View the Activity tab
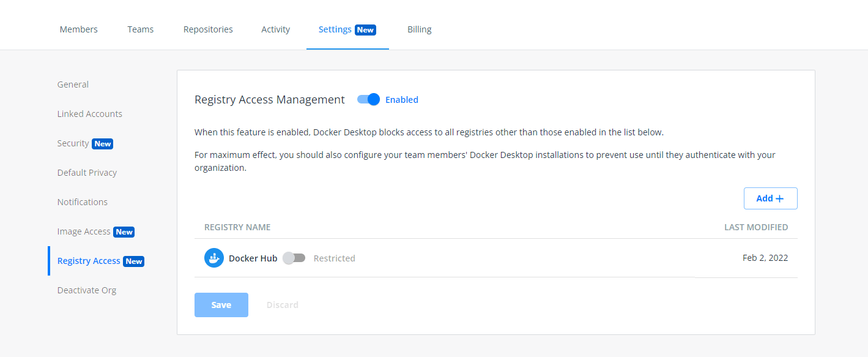 [275, 29]
